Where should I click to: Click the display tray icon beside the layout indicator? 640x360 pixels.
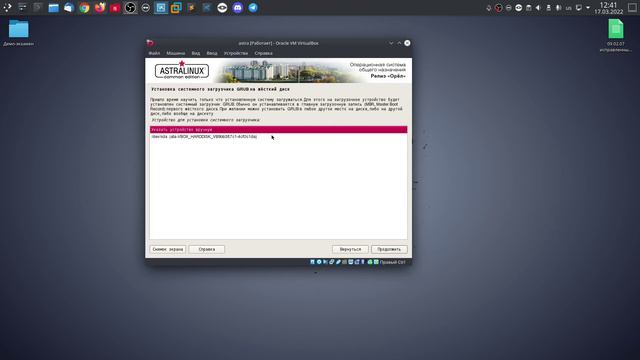[579, 8]
